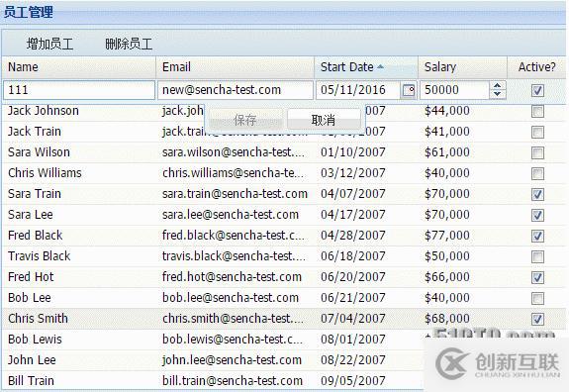Sort by the Name column header
The image size is (569, 392).
point(79,67)
